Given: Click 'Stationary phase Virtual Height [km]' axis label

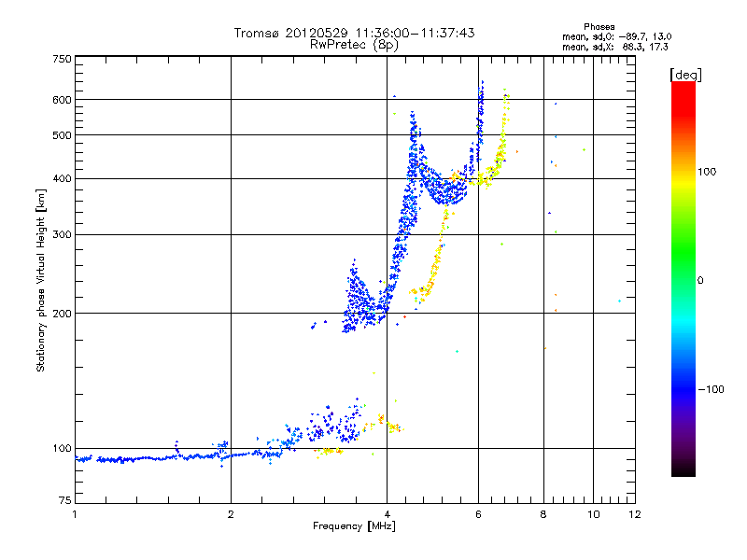Looking at the screenshot, I should tap(41, 280).
